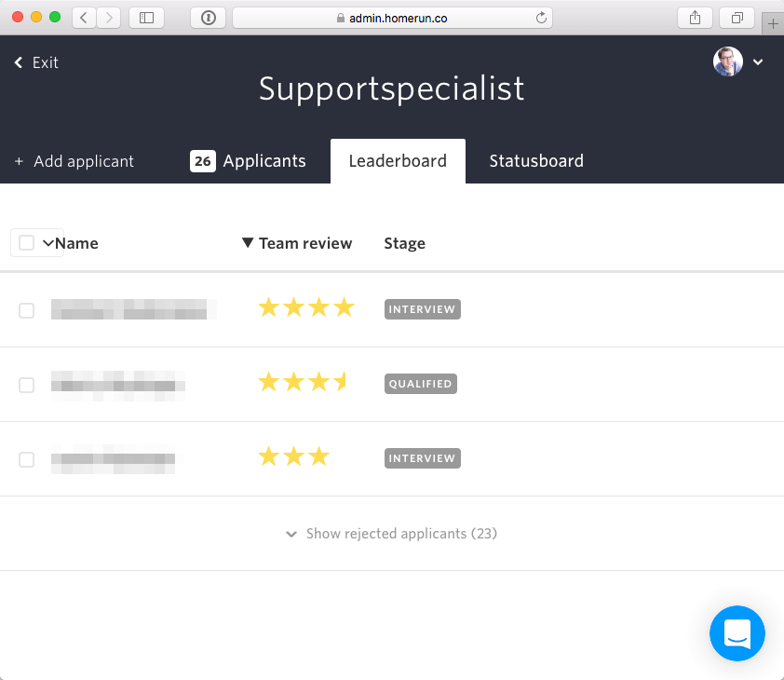Screen dimensions: 784x680
Task: Open bulk-select dropdown arrow beside Name
Action: pyautogui.click(x=47, y=243)
